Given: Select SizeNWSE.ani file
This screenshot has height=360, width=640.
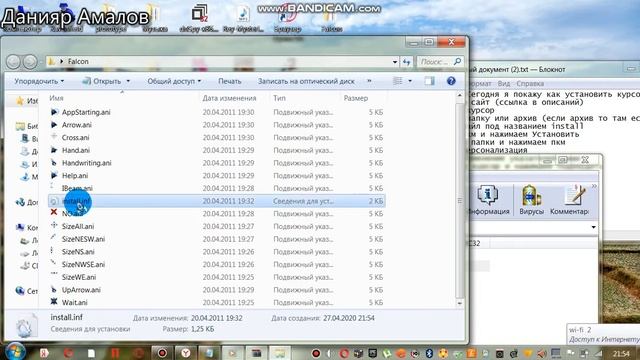Looking at the screenshot, I should click(x=83, y=264).
